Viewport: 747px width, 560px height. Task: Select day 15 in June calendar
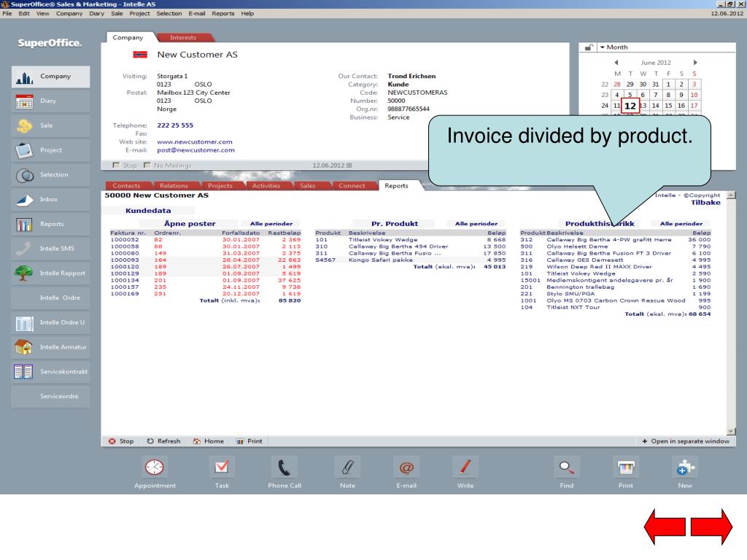click(x=668, y=106)
